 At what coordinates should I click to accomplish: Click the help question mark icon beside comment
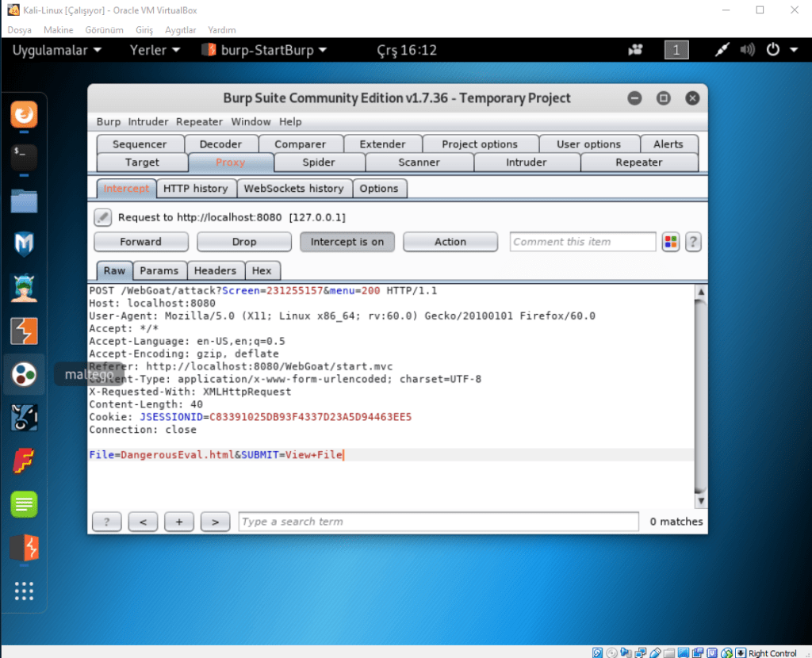[693, 242]
